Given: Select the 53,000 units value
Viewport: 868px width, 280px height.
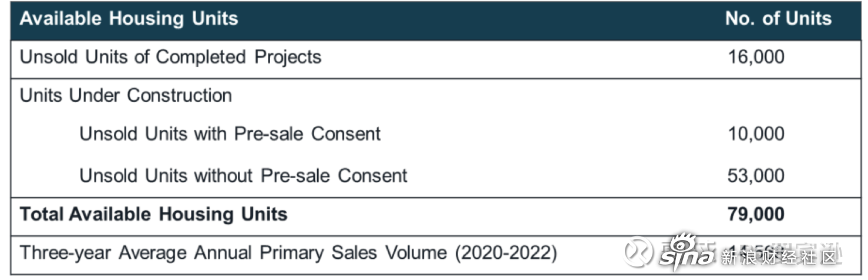Looking at the screenshot, I should tap(756, 176).
